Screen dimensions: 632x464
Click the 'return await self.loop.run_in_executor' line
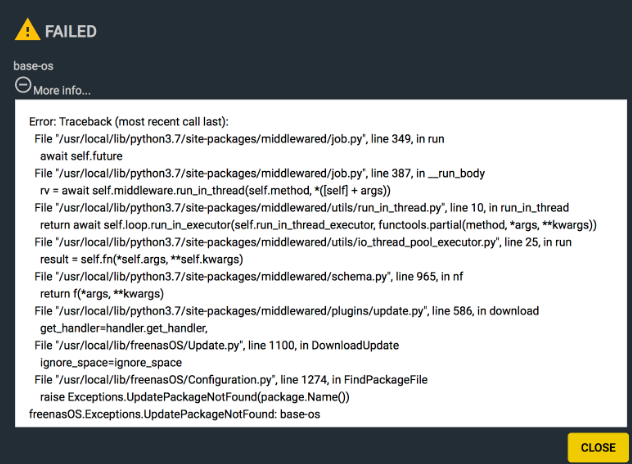[318, 225]
